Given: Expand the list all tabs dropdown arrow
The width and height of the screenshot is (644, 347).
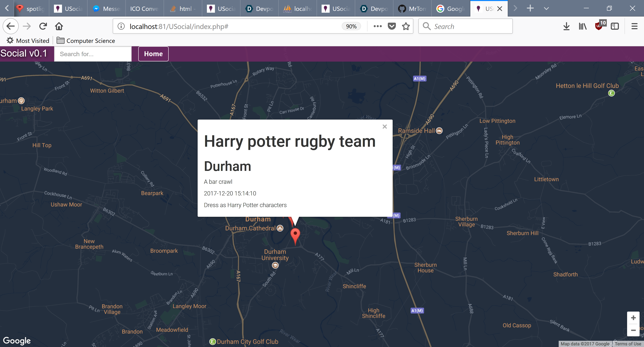Looking at the screenshot, I should click(546, 9).
